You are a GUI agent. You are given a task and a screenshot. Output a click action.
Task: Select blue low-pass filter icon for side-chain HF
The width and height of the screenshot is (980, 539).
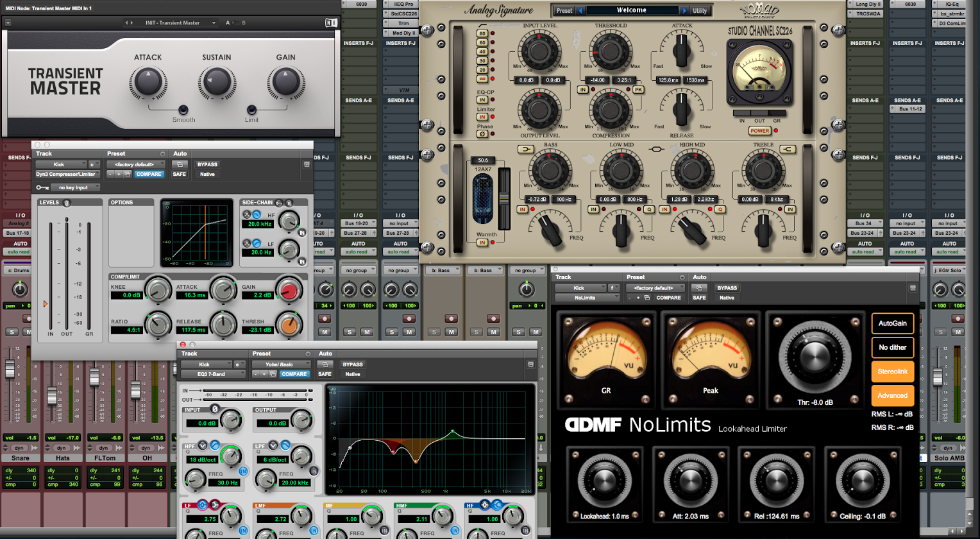click(x=257, y=214)
